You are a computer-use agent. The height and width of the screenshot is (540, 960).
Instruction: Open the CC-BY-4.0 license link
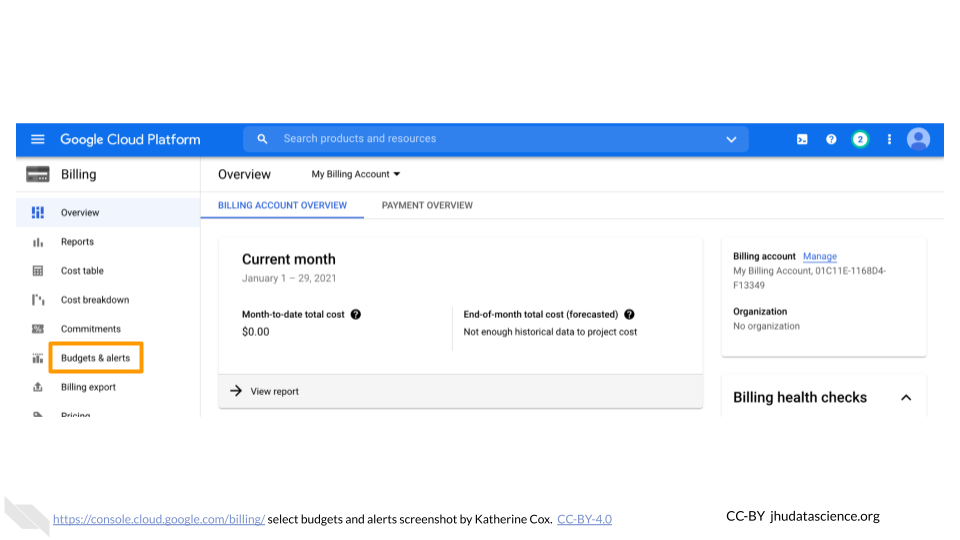point(584,519)
